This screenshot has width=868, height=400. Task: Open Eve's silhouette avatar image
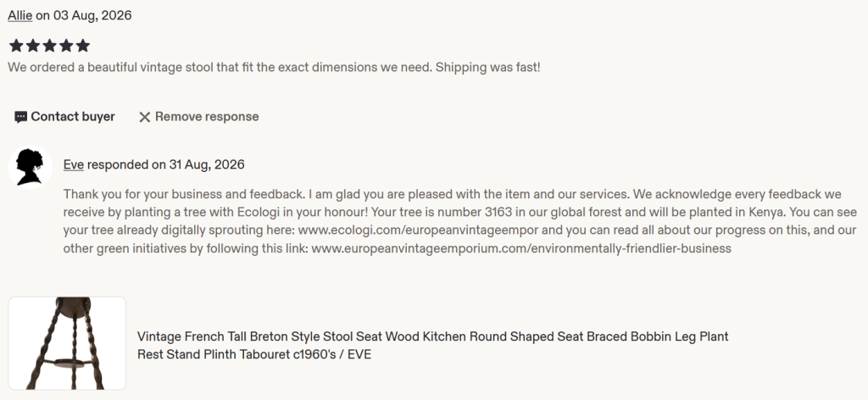click(30, 167)
